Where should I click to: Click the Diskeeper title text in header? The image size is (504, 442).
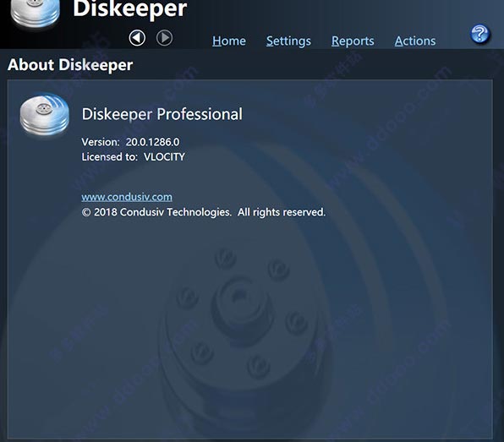(x=130, y=9)
